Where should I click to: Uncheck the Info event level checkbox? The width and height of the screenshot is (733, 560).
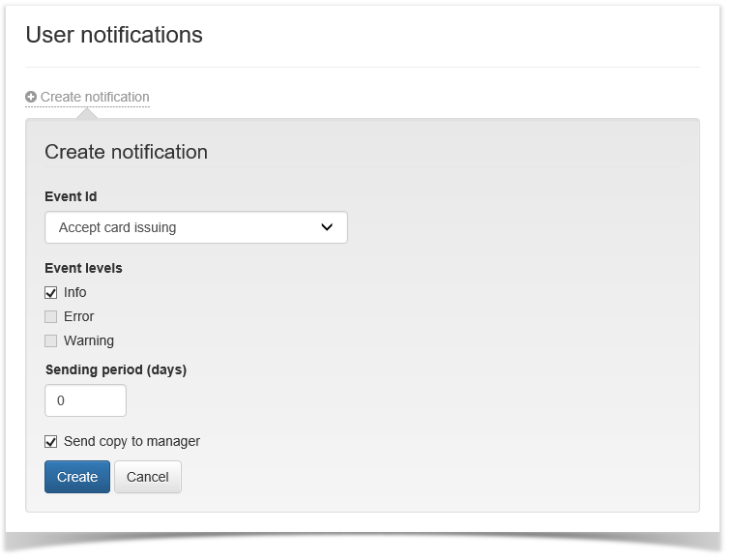pyautogui.click(x=51, y=293)
